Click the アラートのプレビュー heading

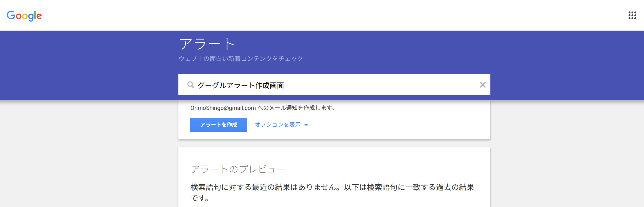238,169
